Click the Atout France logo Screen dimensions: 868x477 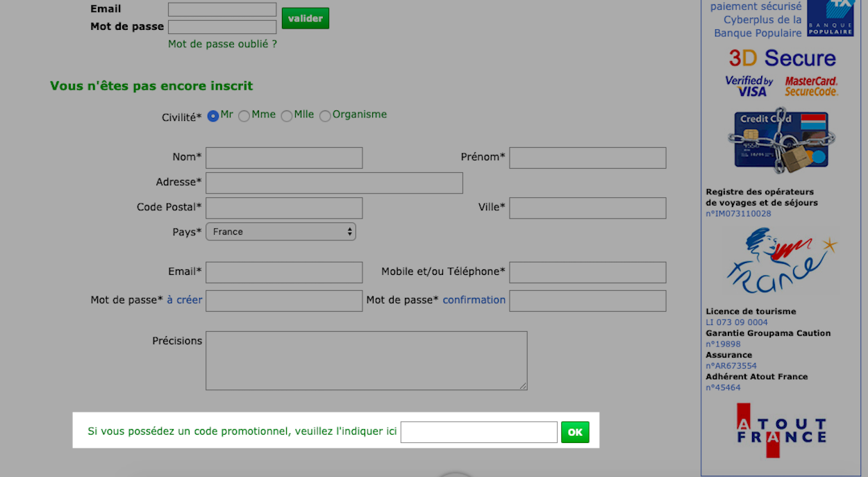[x=781, y=430]
